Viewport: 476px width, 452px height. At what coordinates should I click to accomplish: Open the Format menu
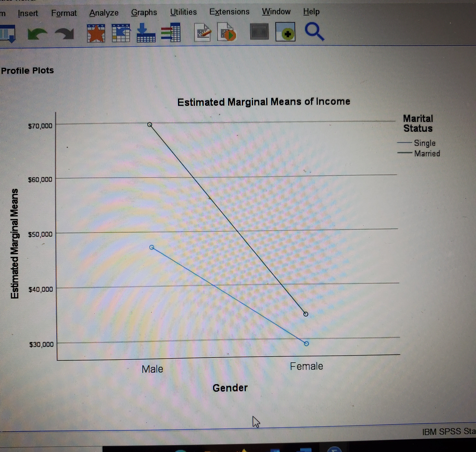(64, 13)
